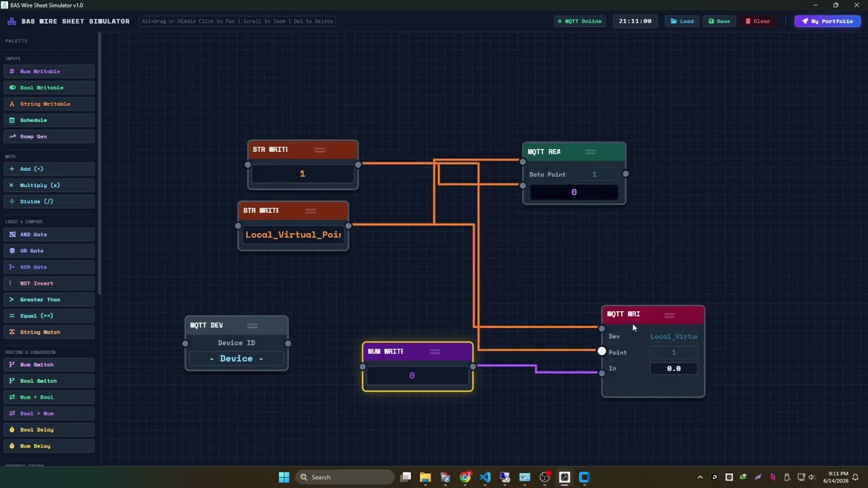Screen dimensions: 868x488
Task: Select String Match palette item
Action: [49, 332]
